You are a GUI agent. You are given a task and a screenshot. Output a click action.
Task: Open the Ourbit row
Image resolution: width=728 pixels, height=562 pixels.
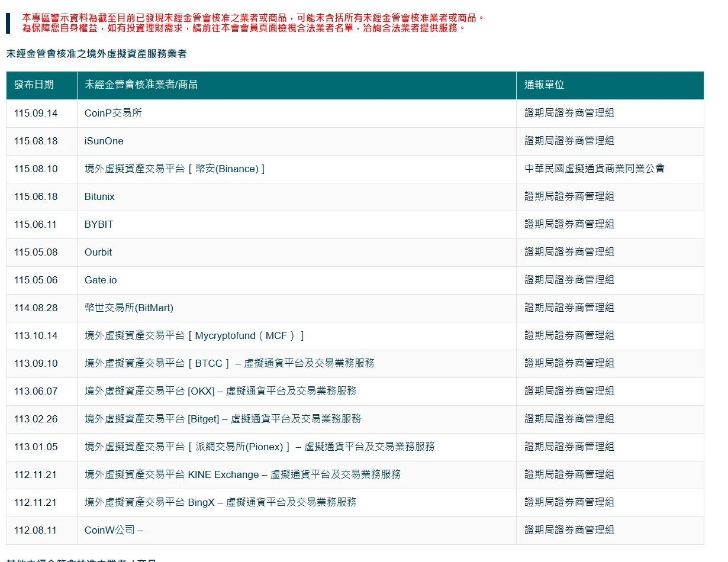tap(355, 252)
